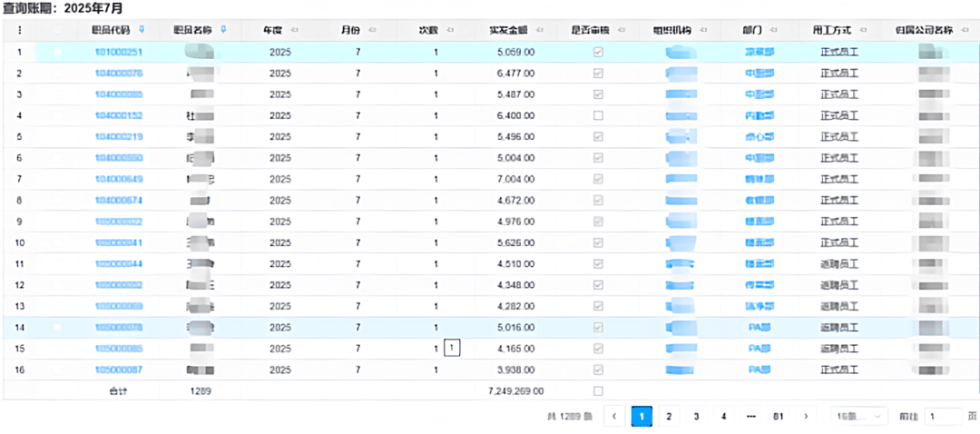Go to page 3 in pagination
The height and width of the screenshot is (434, 980).
pyautogui.click(x=696, y=416)
